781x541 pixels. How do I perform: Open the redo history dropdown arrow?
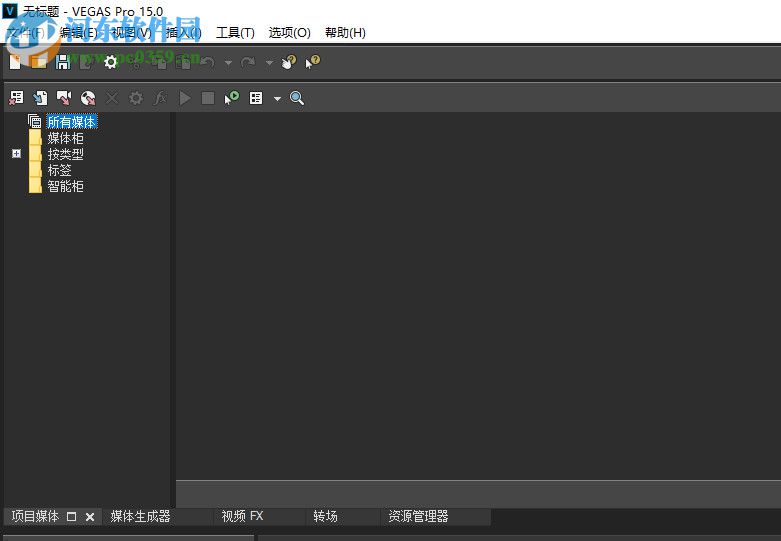pyautogui.click(x=269, y=63)
